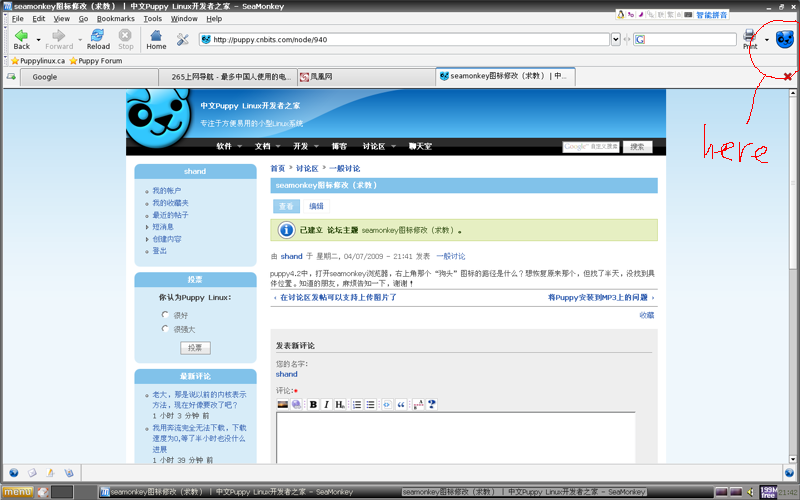Insert code block icon in editor
The width and height of the screenshot is (800, 500).
click(387, 405)
